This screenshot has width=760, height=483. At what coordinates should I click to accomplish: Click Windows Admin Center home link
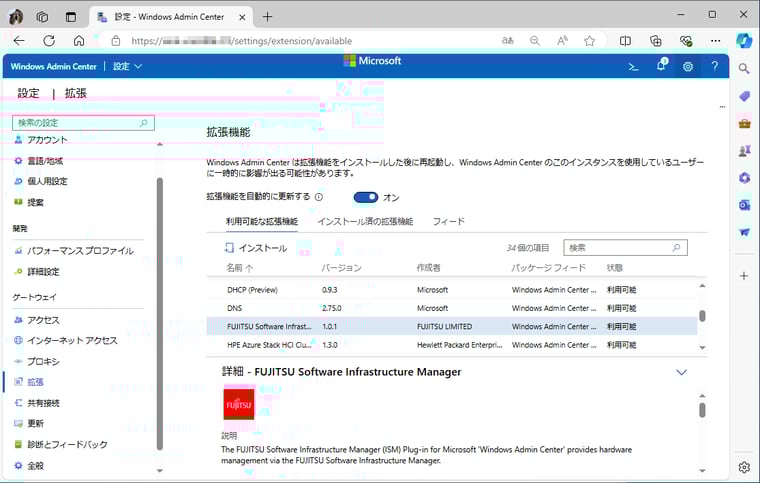[54, 66]
